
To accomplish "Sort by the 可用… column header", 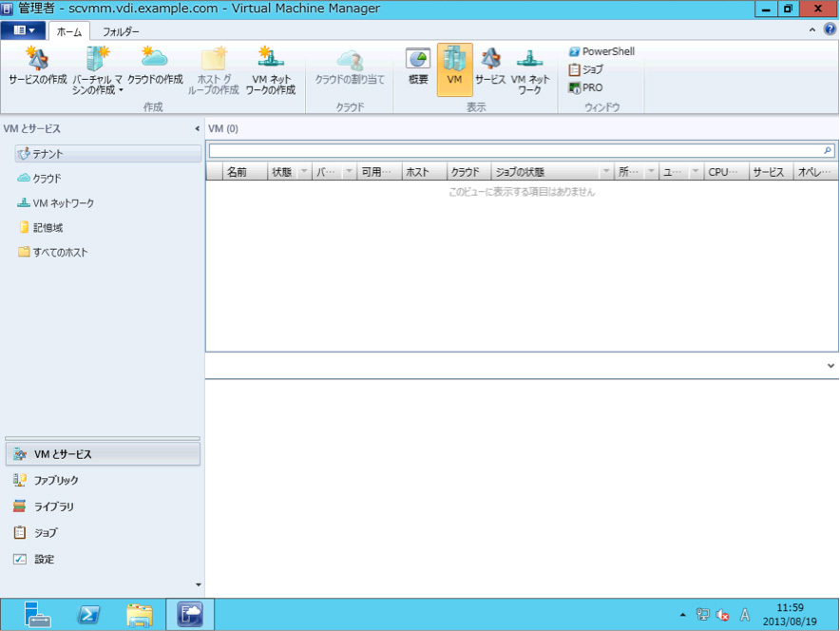I will tap(379, 172).
